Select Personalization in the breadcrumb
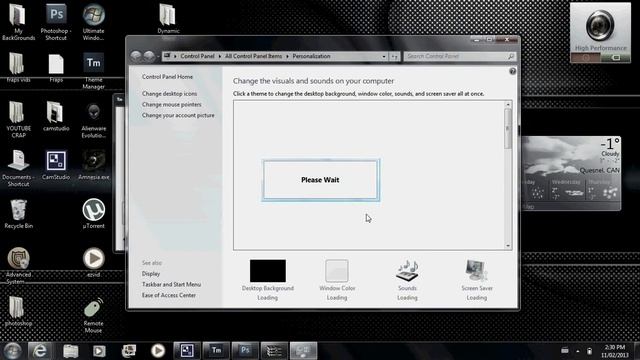640x360 pixels. pyautogui.click(x=311, y=56)
